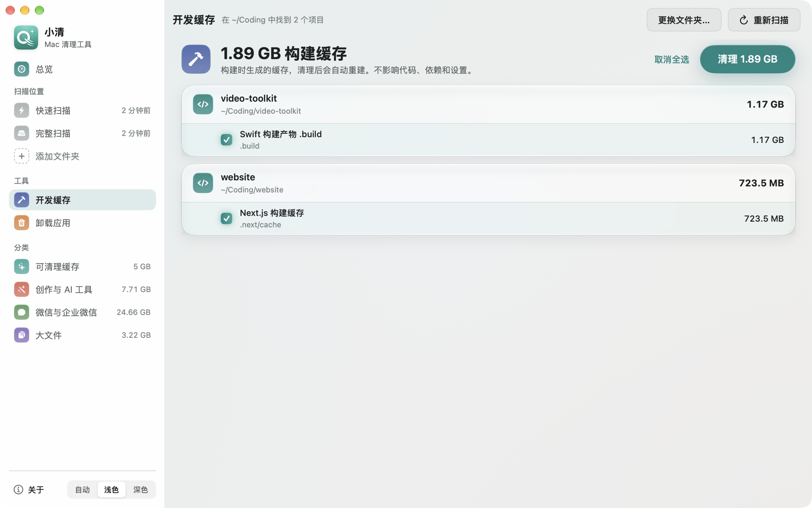Click the 723.5 MB size of Next.js 构建缓存

click(x=764, y=218)
